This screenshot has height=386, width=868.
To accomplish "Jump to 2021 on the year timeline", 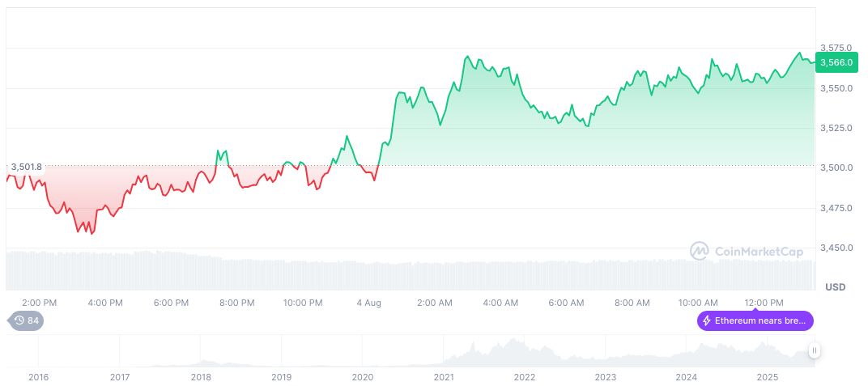I will 444,377.
